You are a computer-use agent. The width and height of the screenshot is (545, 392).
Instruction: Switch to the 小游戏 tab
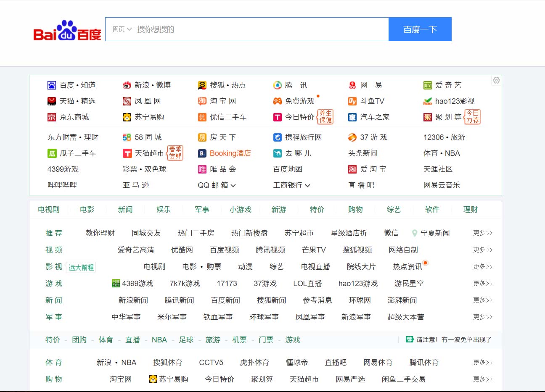coord(241,210)
